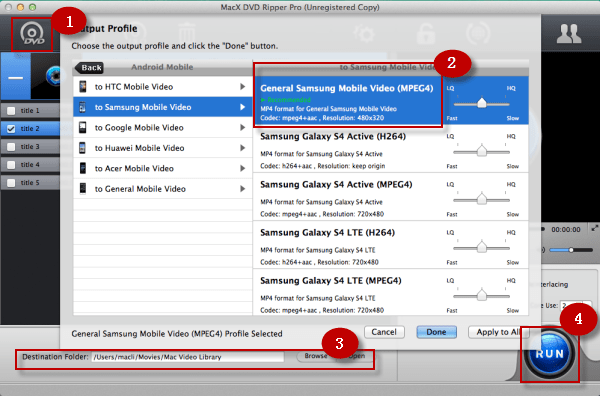Adjust Galaxy S4 Active (H264) quality slider
Viewport: 600px width, 396px height.
(x=481, y=152)
